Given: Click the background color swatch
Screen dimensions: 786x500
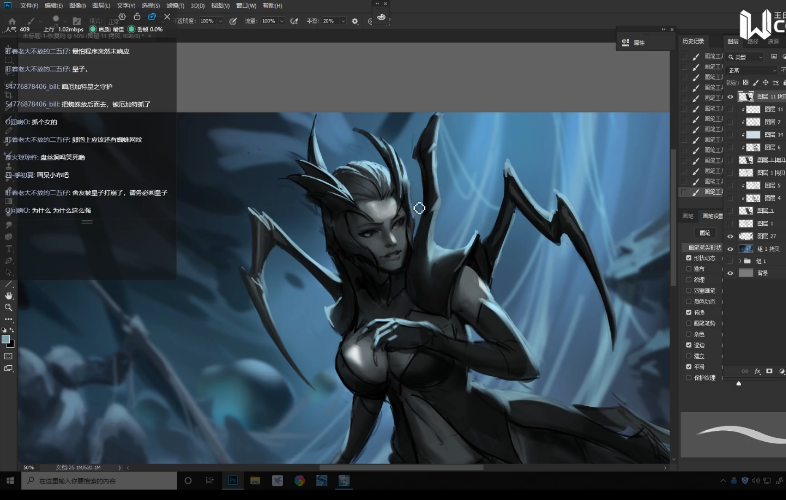Looking at the screenshot, I should (x=12, y=345).
